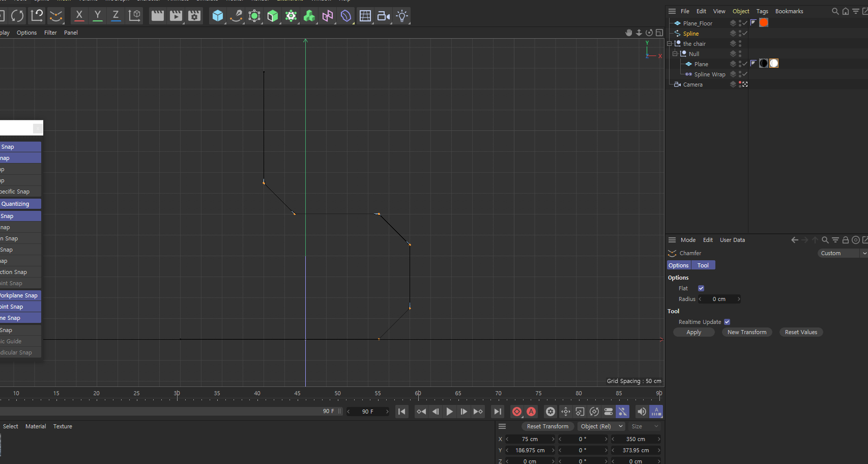Click the Attribute Manager lock icon

[x=845, y=240]
